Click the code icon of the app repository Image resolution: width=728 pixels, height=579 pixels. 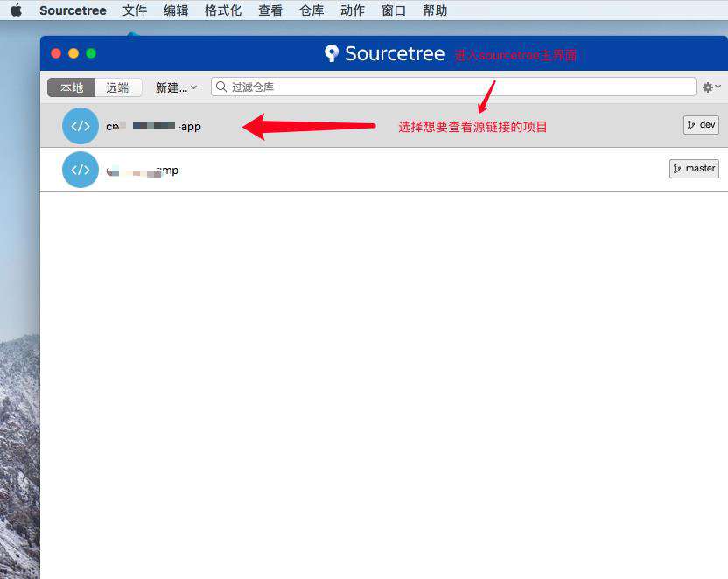click(x=80, y=126)
